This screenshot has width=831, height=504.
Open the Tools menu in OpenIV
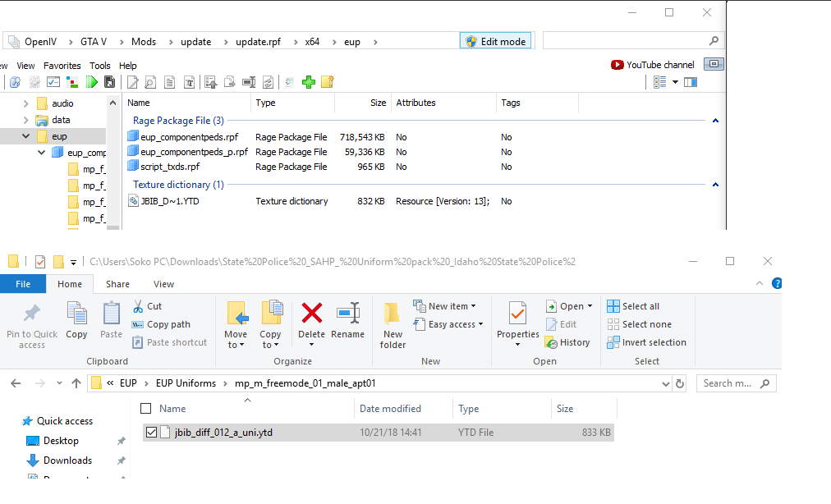coord(99,66)
